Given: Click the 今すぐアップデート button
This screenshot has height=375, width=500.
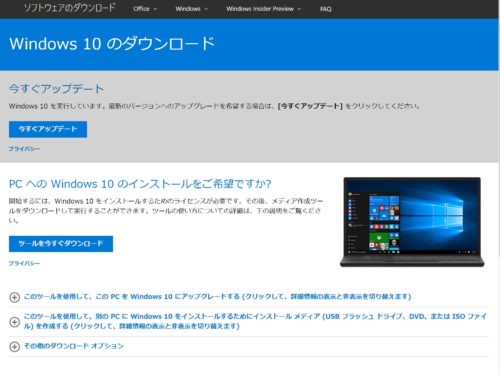Looking at the screenshot, I should pos(48,129).
